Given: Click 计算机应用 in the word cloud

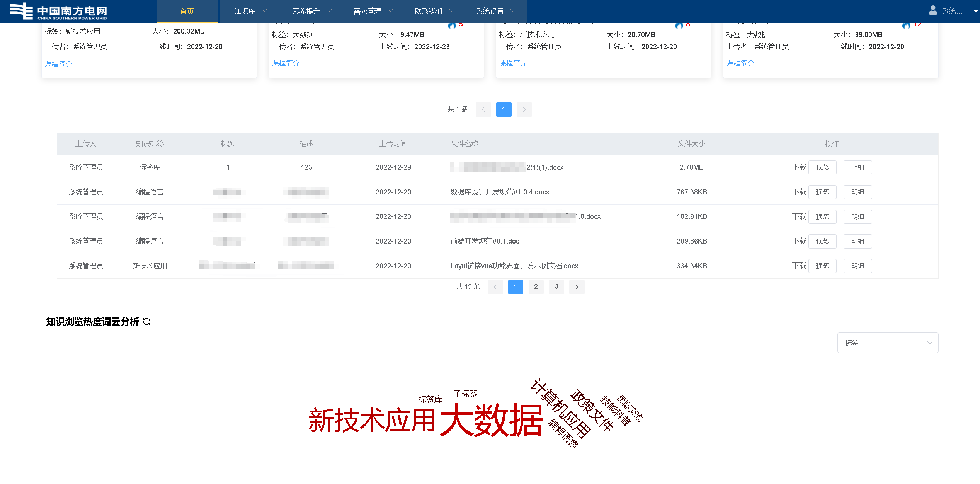Looking at the screenshot, I should (x=561, y=408).
